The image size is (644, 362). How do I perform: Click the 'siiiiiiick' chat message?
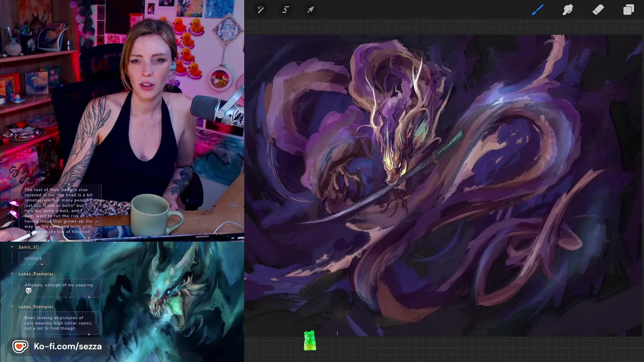(x=34, y=258)
